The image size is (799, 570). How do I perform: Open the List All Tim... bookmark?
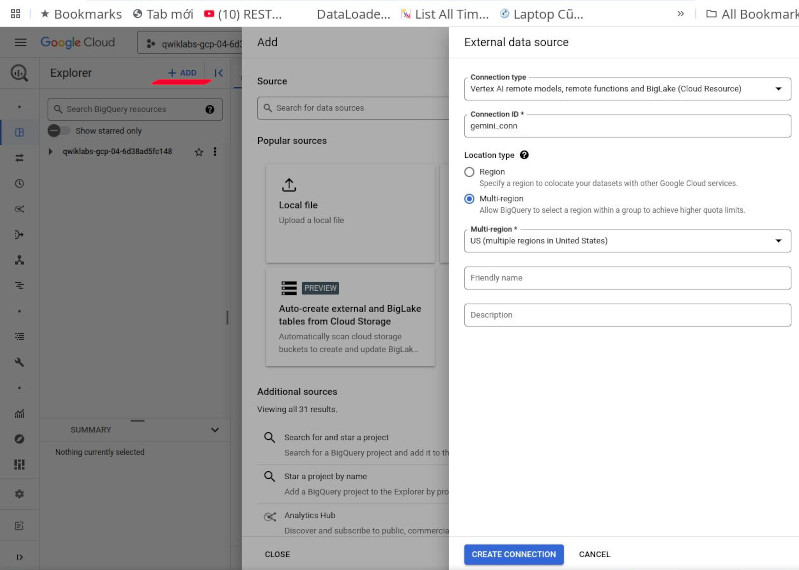tap(445, 14)
